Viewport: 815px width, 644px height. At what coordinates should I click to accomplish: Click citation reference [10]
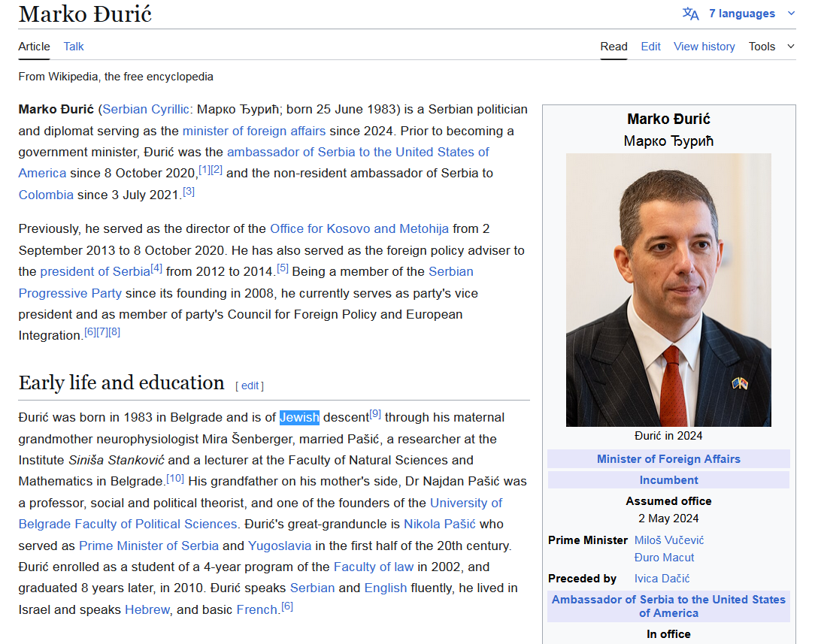point(175,478)
